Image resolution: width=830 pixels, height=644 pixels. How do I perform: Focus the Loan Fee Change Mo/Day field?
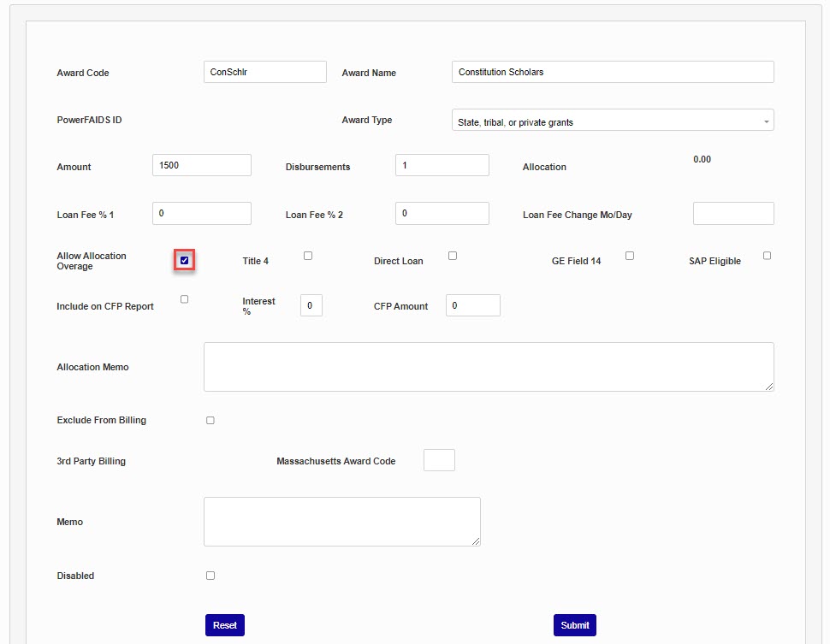point(733,213)
